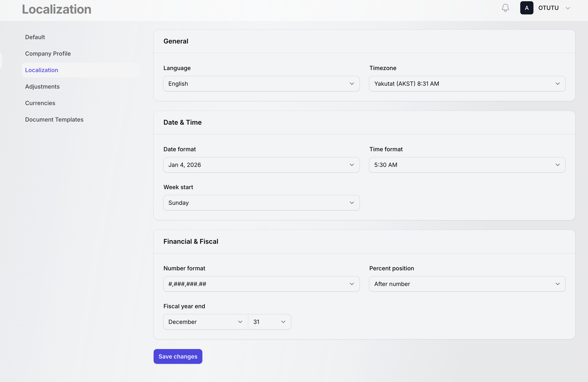Select fiscal year end month December
The height and width of the screenshot is (382, 588).
click(205, 322)
